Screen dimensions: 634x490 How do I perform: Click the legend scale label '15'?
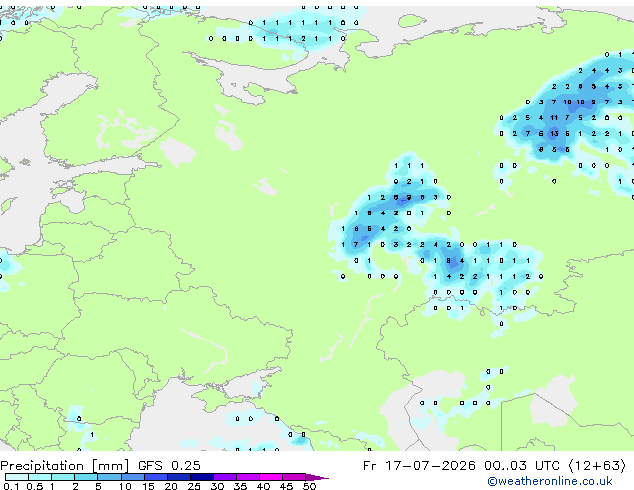(148, 486)
